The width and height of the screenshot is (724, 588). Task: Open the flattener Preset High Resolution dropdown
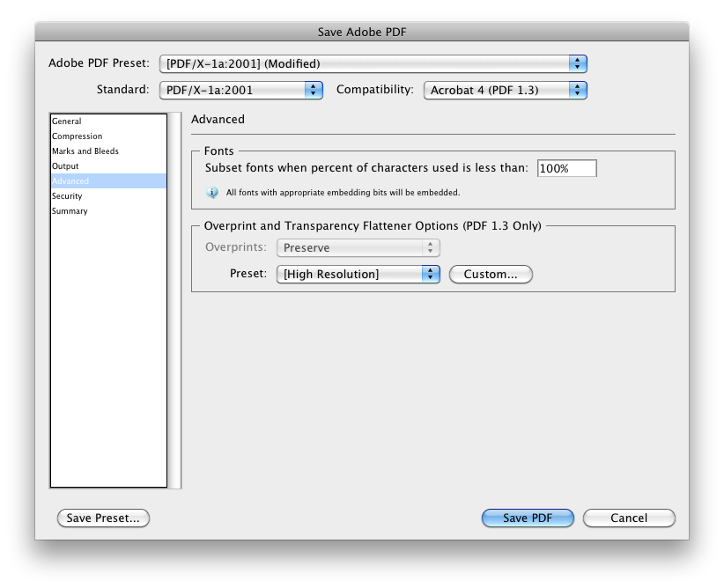(x=358, y=274)
